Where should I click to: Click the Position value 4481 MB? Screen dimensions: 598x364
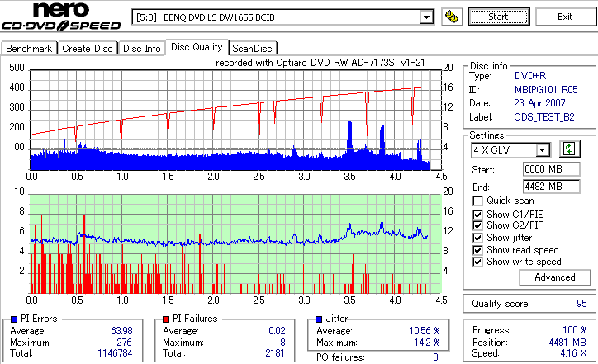(x=567, y=343)
